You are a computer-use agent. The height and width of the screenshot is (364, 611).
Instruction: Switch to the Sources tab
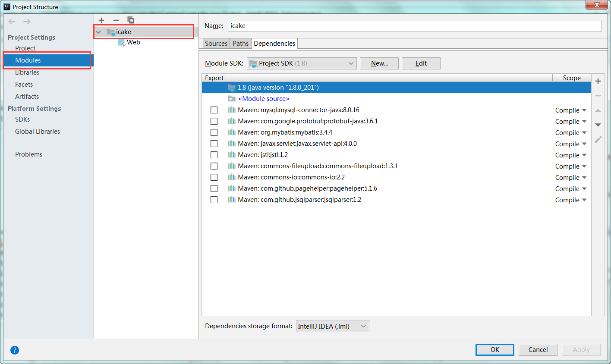click(216, 44)
